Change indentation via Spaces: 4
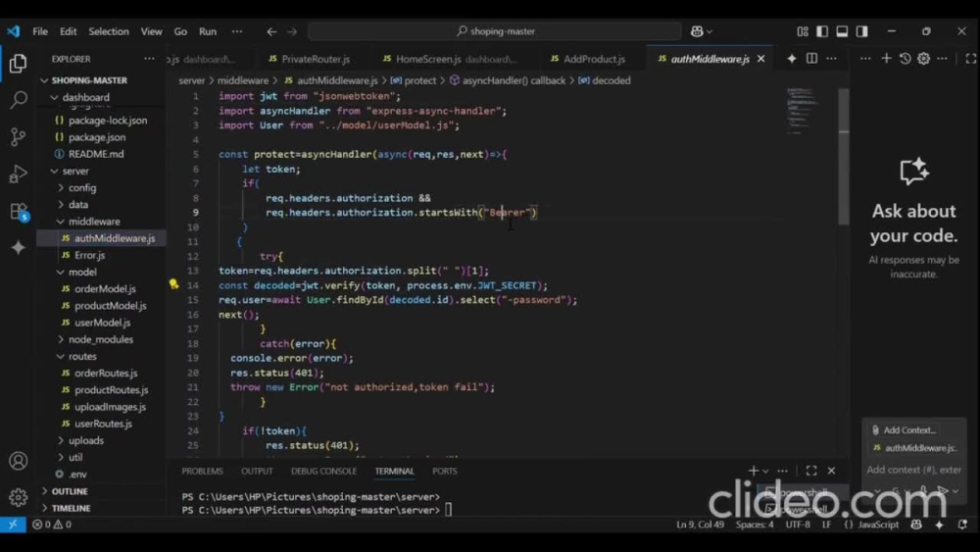The height and width of the screenshot is (552, 980). pos(755,525)
